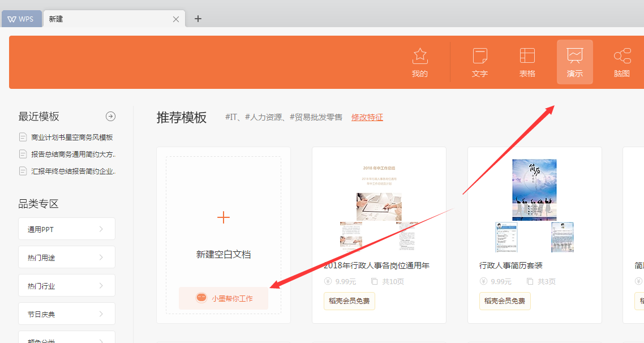Open 报告总结商务通用简约大方 recent template
Viewport: 644px width, 343px height.
tap(74, 155)
